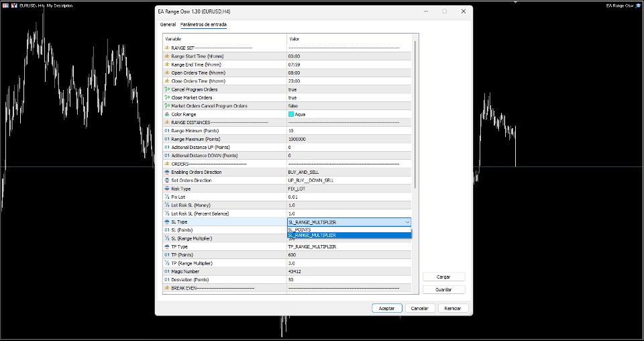Select the Parámetros de entrada tab
The height and width of the screenshot is (341, 644).
coord(203,25)
